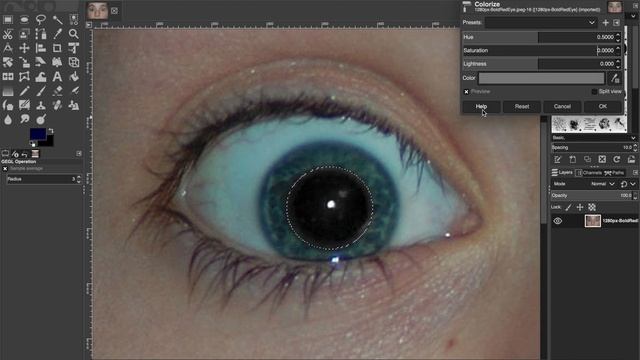
Task: Select the Measure compass tool
Action: [8, 48]
